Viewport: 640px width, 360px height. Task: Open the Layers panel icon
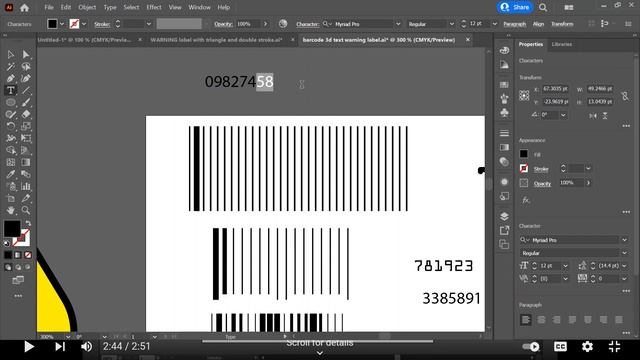[x=504, y=216]
